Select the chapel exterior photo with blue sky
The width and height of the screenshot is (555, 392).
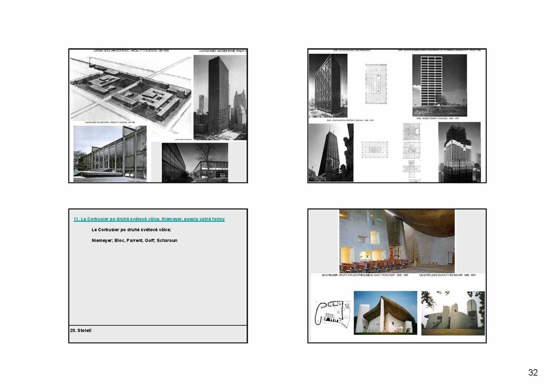[x=386, y=313]
